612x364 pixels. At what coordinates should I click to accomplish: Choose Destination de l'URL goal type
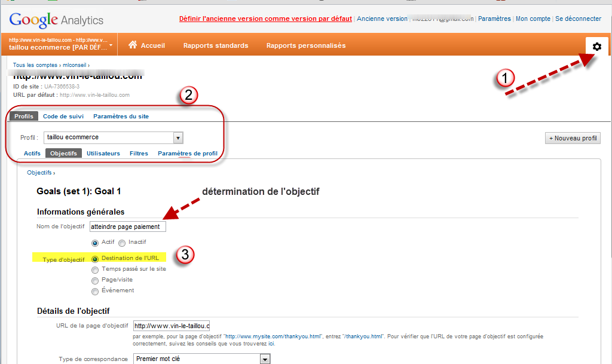point(95,259)
